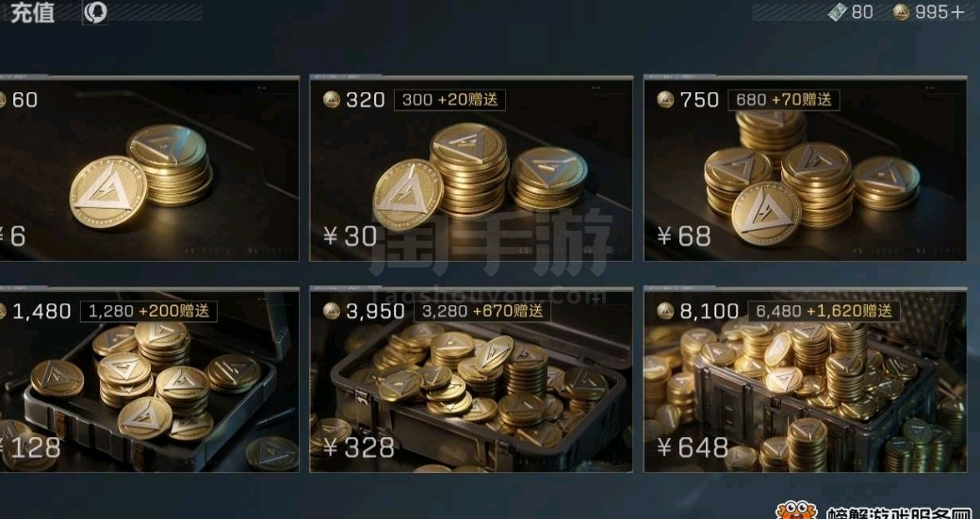Click the 充值 page title
This screenshot has width=980, height=519.
pyautogui.click(x=32, y=12)
